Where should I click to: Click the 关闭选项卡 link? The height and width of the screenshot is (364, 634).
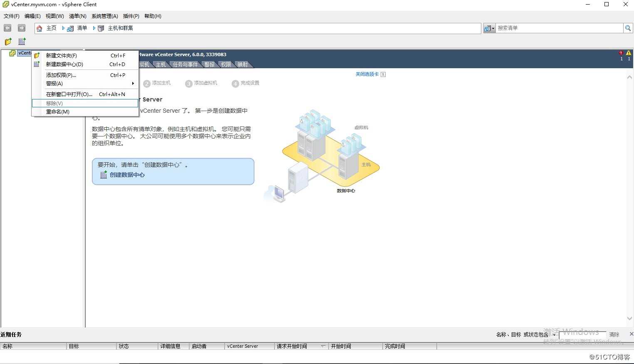tap(367, 74)
